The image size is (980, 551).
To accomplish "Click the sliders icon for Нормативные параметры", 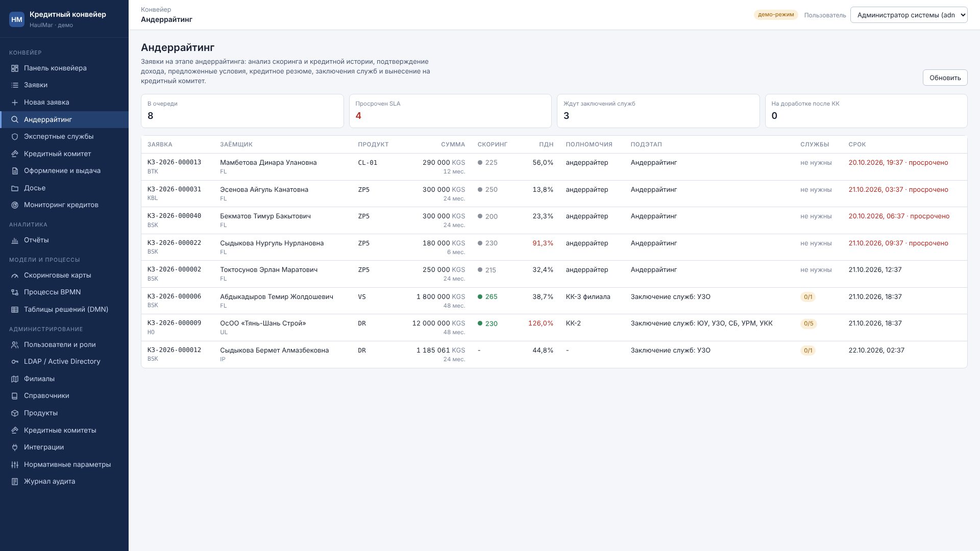I will 15,465.
